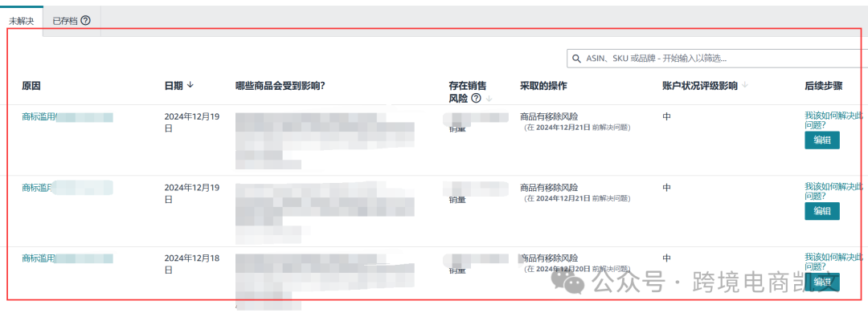Click the 采取的操作 column header

point(543,86)
